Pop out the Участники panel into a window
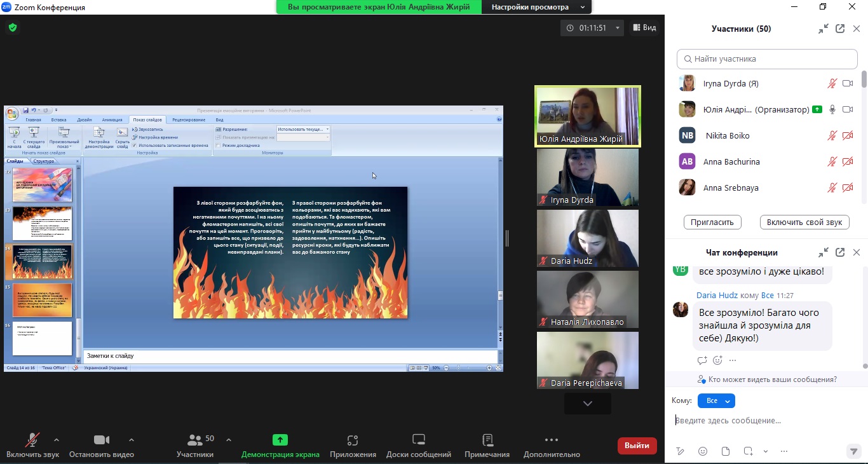 click(x=840, y=29)
